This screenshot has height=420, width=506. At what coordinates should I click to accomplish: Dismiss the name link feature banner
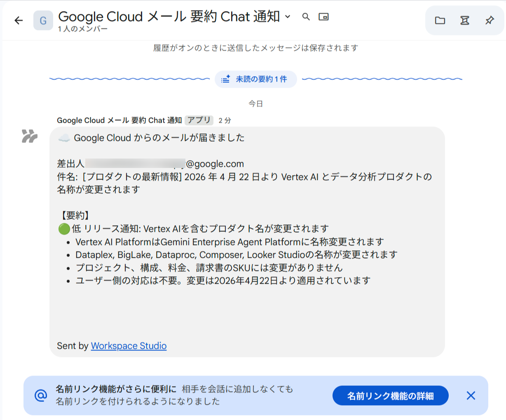pyautogui.click(x=471, y=396)
